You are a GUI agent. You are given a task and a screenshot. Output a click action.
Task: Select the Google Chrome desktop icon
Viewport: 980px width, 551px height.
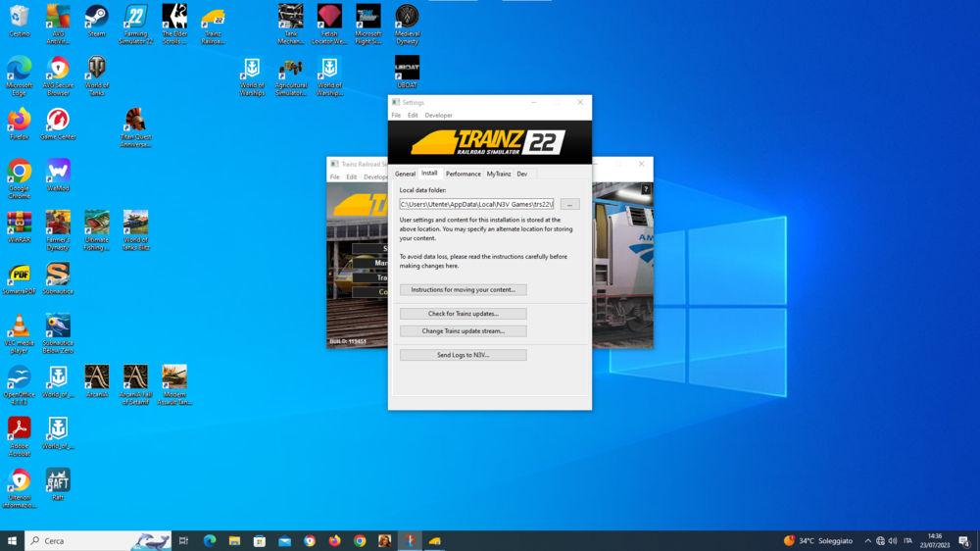pyautogui.click(x=20, y=179)
